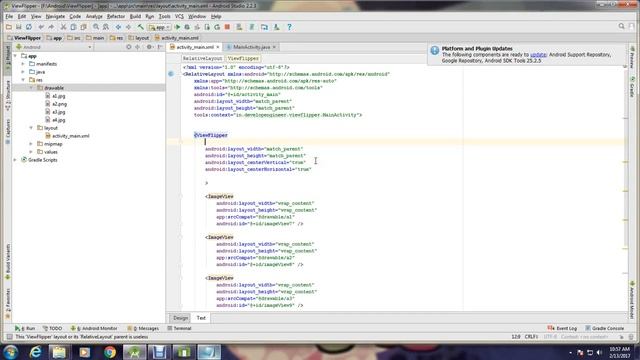
Task: Expand the values folder node
Action: (x=31, y=152)
